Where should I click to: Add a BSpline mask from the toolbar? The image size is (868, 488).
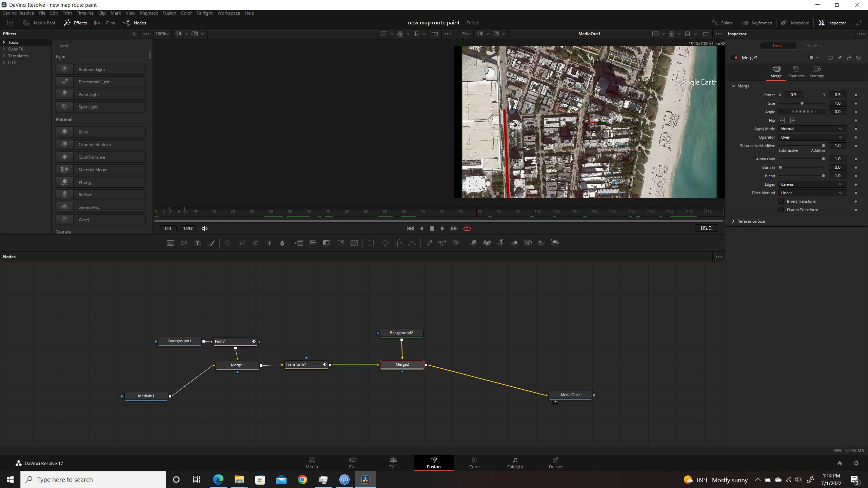412,243
